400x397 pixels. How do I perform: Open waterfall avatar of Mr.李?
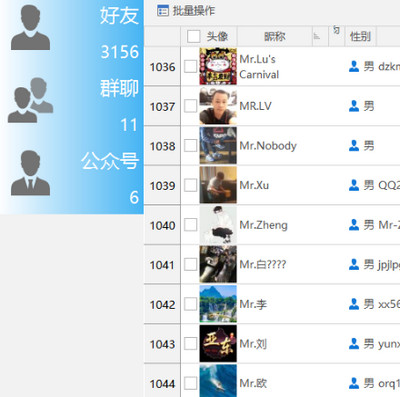(218, 304)
